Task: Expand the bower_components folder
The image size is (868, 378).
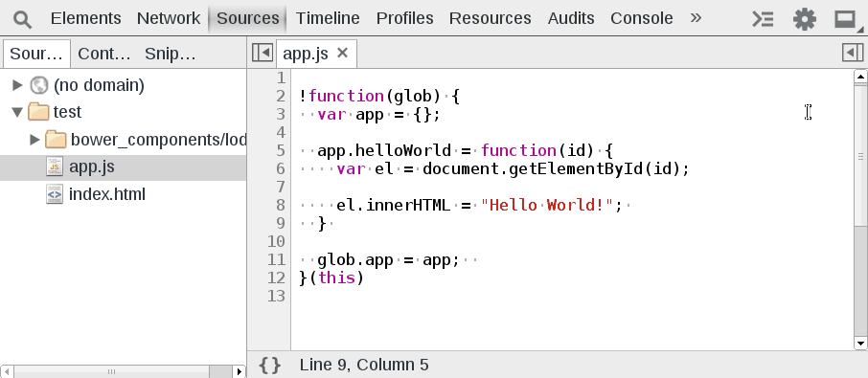Action: pyautogui.click(x=34, y=140)
